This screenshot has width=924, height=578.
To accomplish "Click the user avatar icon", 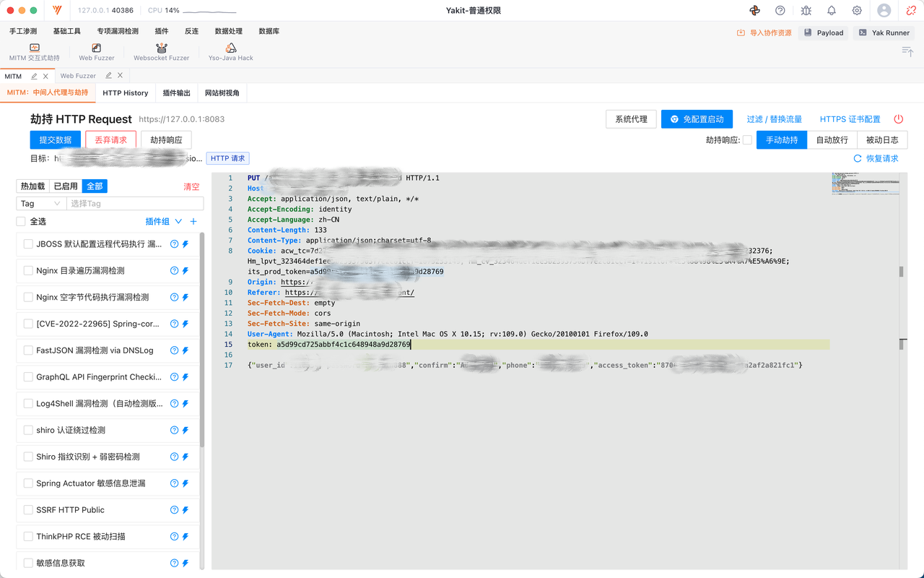I will click(884, 11).
